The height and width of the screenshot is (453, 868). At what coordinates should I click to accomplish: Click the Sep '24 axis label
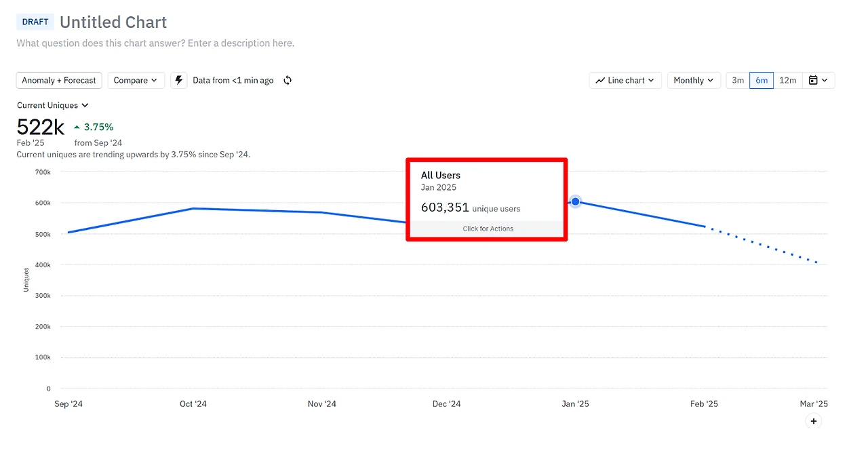click(x=68, y=403)
